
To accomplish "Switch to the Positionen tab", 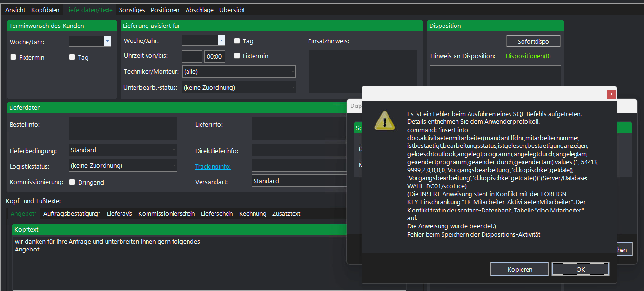I will (x=165, y=10).
